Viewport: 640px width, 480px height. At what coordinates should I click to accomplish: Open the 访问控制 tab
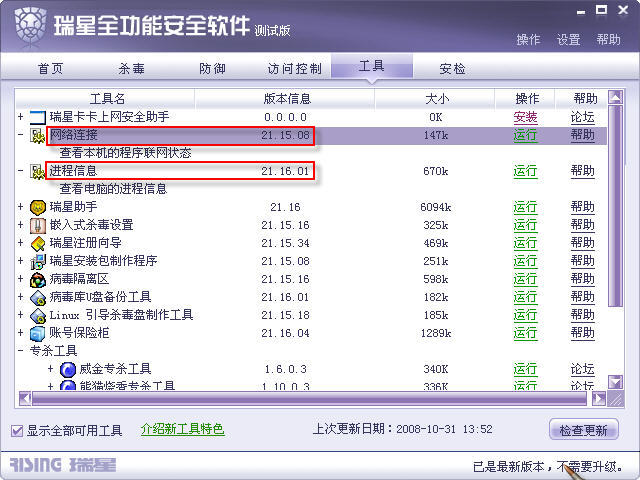coord(294,69)
